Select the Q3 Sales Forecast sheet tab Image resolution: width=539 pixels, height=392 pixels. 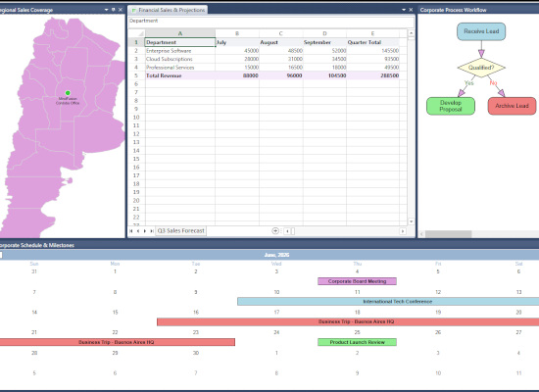tap(181, 230)
